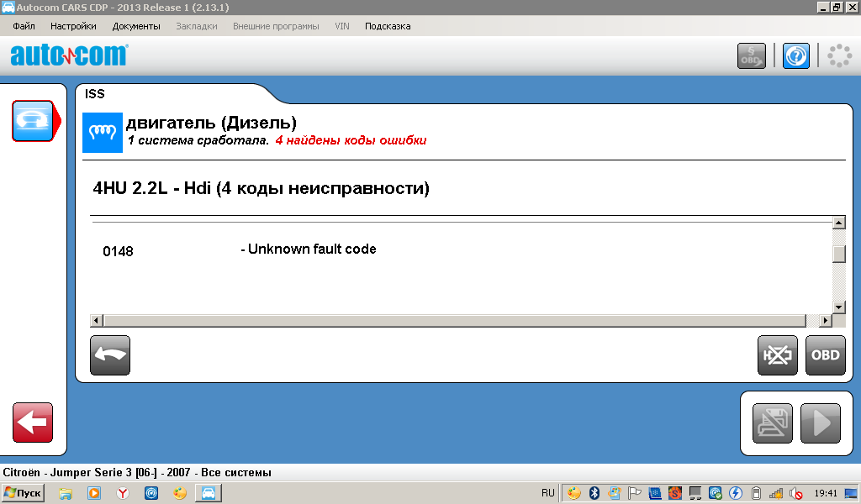861x504 pixels.
Task: Open file explorer from taskbar
Action: coord(66,494)
